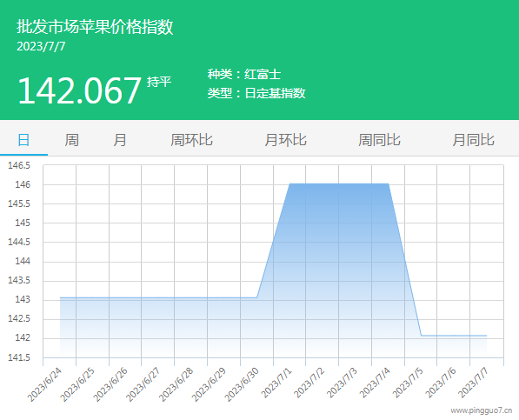Click the 2023/6/24 x-axis date label
The width and height of the screenshot is (519, 420).
point(44,384)
